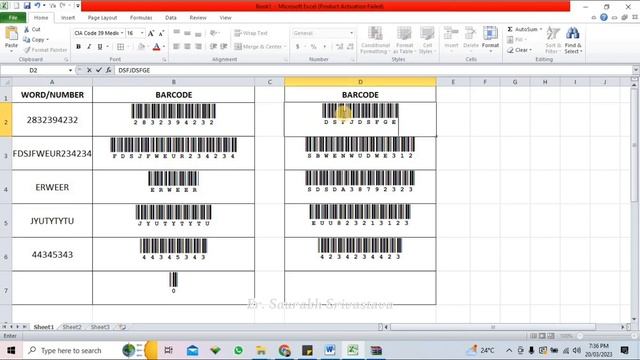This screenshot has height=360, width=640.
Task: Click the horizontal scrollbar thumb
Action: click(493, 327)
